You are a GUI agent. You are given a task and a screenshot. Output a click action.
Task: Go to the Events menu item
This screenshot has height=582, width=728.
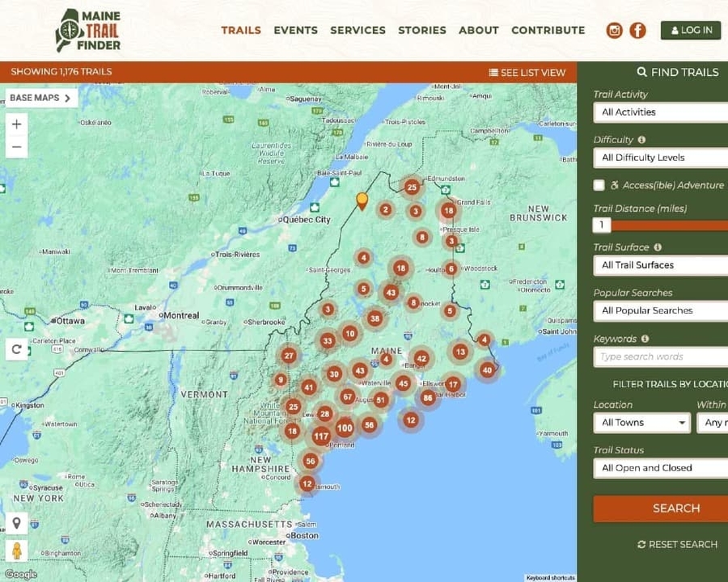pyautogui.click(x=295, y=30)
